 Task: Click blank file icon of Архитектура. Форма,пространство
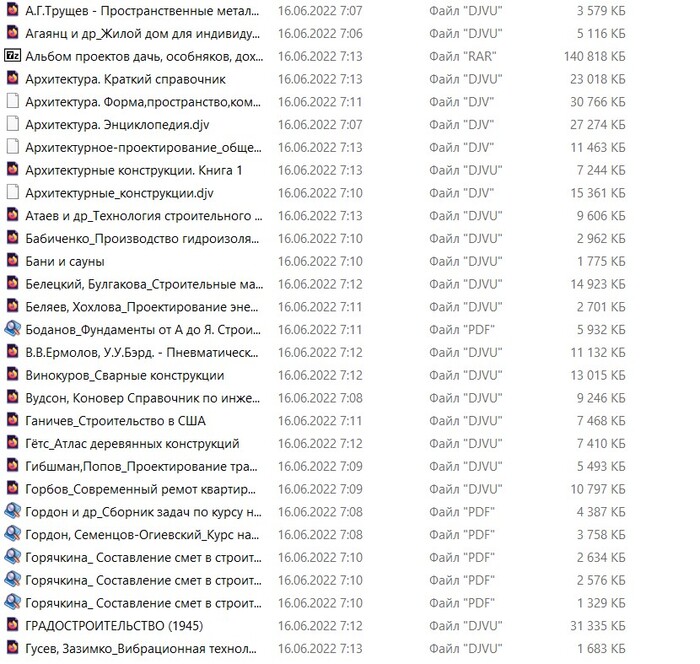[x=12, y=101]
